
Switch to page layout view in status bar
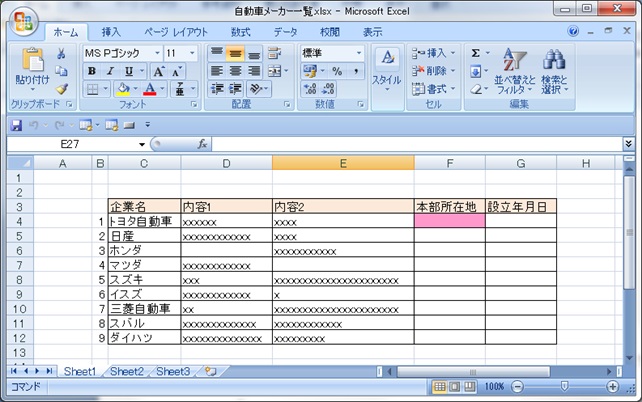(x=454, y=387)
